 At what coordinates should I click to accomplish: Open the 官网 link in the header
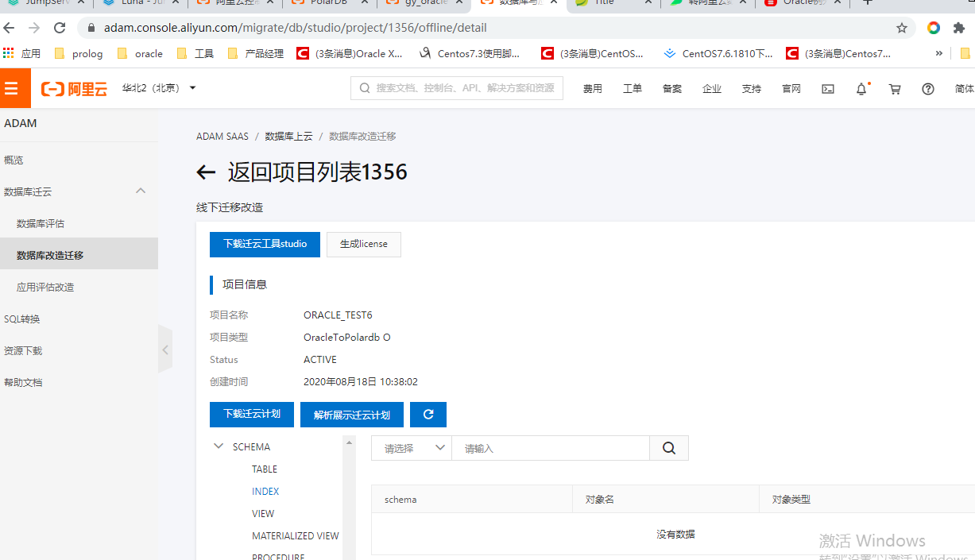coord(791,89)
